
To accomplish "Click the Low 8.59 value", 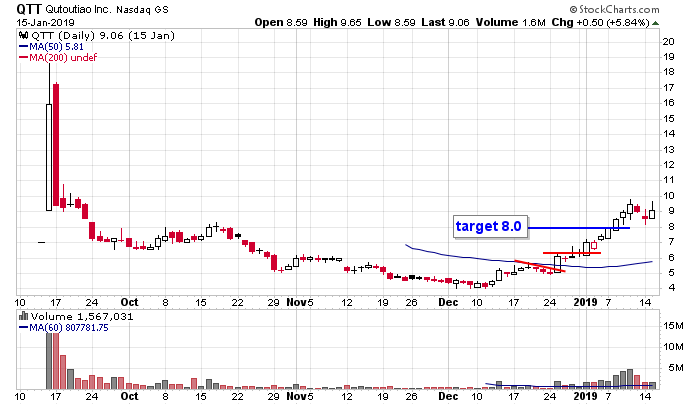I will [x=392, y=22].
